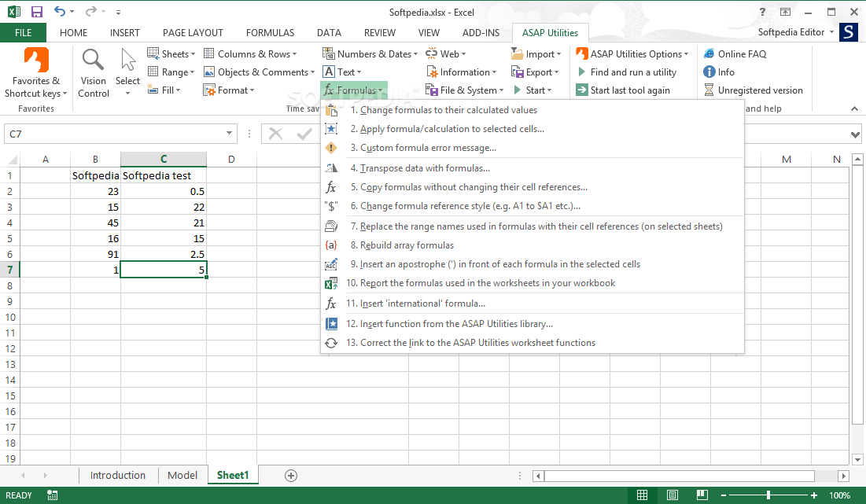Collapse the ribbon with the arrow
This screenshot has height=504, width=866.
[854, 109]
